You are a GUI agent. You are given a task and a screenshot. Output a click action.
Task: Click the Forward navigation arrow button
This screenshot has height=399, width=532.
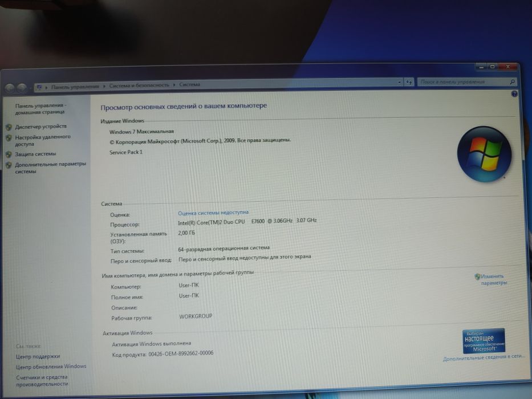click(22, 88)
